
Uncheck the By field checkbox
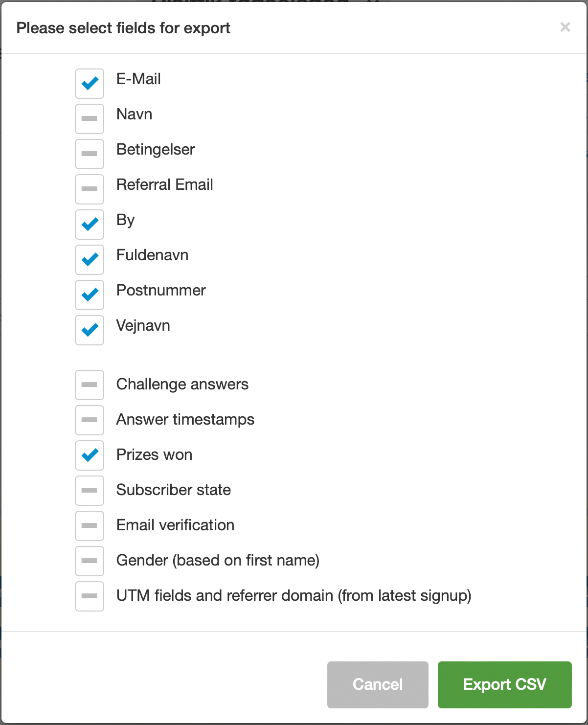coord(90,225)
